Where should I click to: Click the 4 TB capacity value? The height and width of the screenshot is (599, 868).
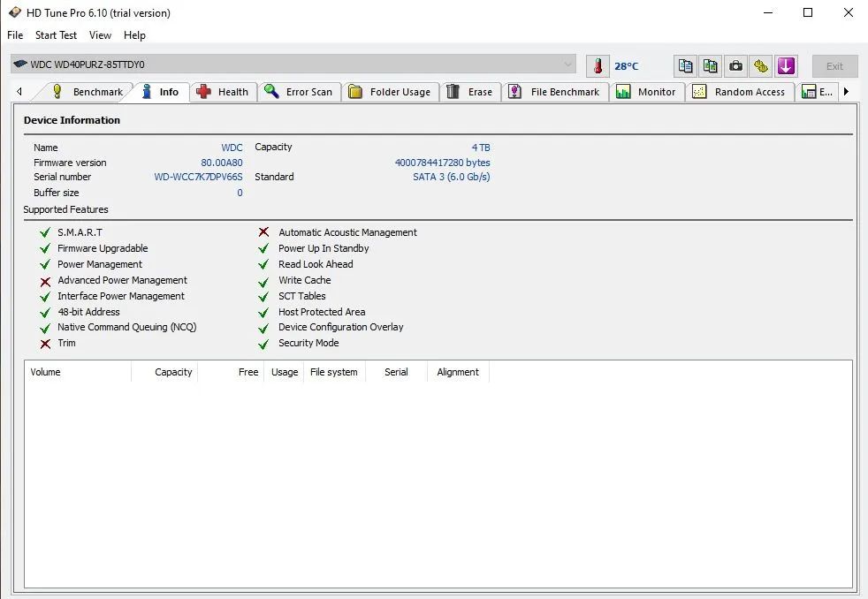pos(481,148)
